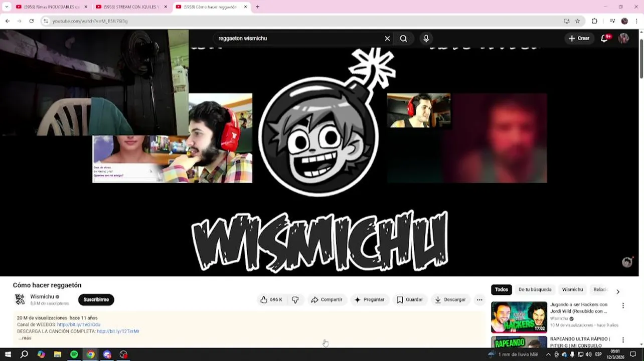Open the Chrome profile avatar
This screenshot has height=361, width=644.
pyautogui.click(x=624, y=21)
